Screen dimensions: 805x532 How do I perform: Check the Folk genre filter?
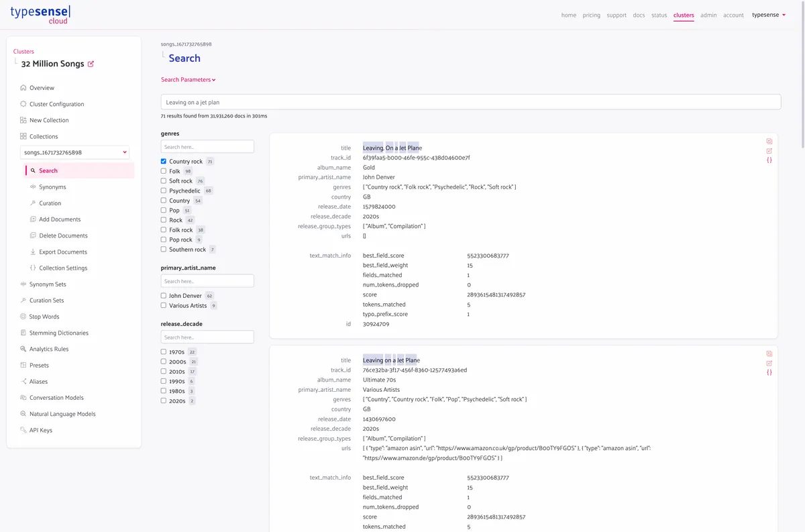(164, 171)
